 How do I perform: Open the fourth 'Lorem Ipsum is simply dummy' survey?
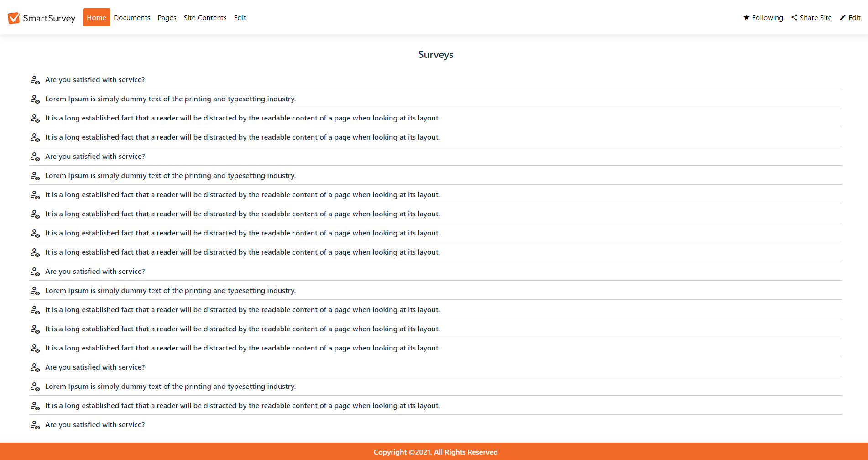[170, 386]
